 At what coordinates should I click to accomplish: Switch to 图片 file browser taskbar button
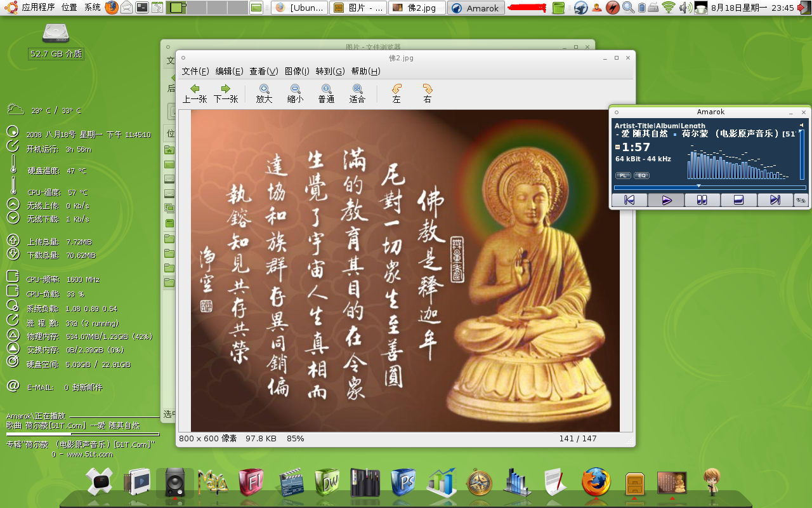358,8
